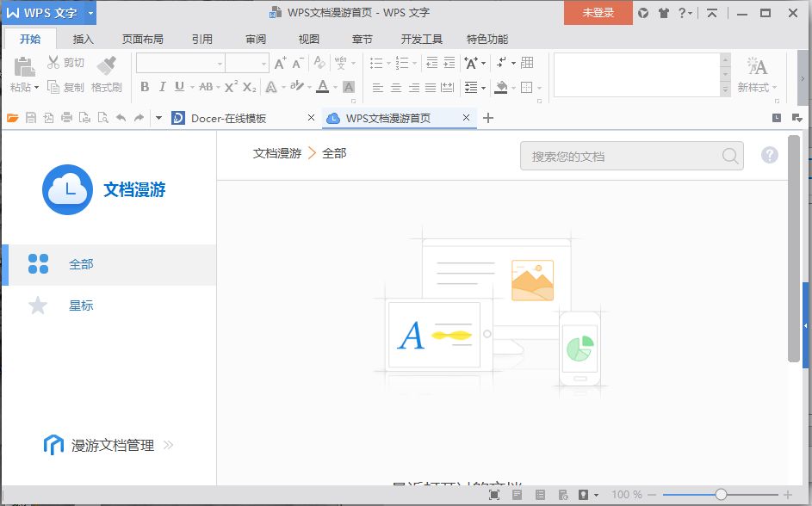812x506 pixels.
Task: Click the Redo arrow icon
Action: click(139, 118)
